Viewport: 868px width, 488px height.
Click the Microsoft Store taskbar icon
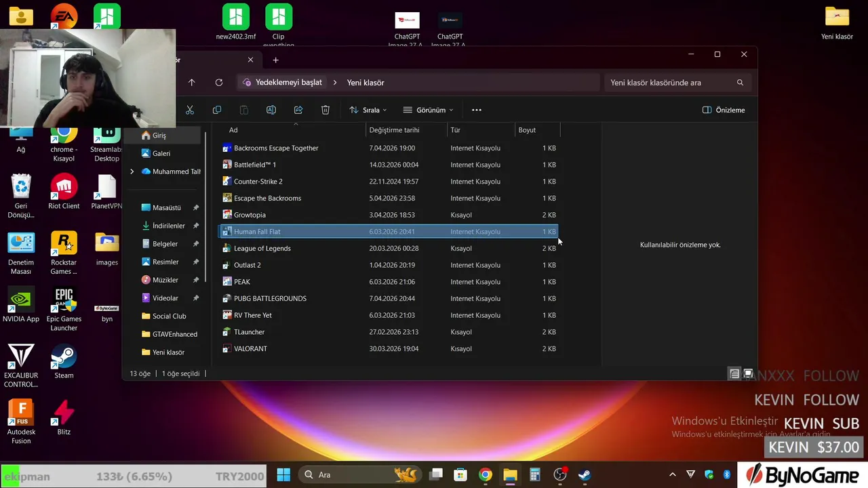[x=460, y=474]
